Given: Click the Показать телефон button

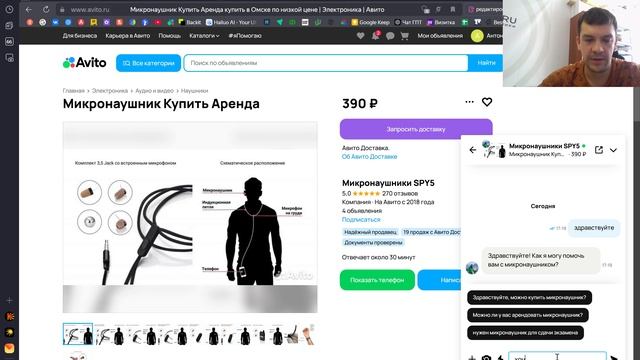Looking at the screenshot, I should point(377,280).
